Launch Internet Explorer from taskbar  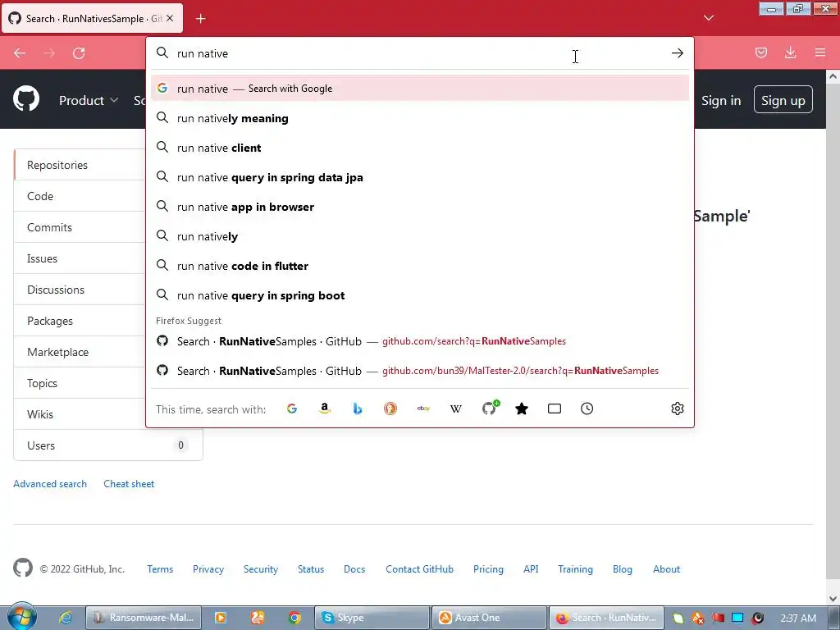[x=66, y=618]
